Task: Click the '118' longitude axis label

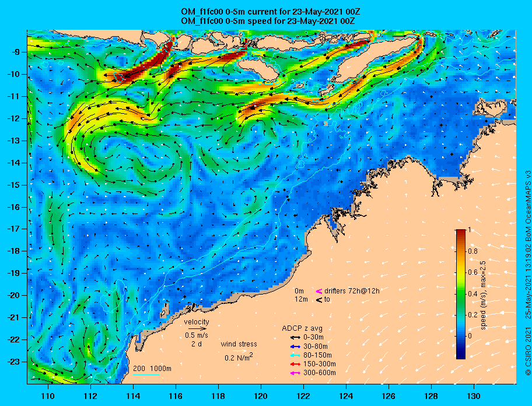Action: point(218,396)
